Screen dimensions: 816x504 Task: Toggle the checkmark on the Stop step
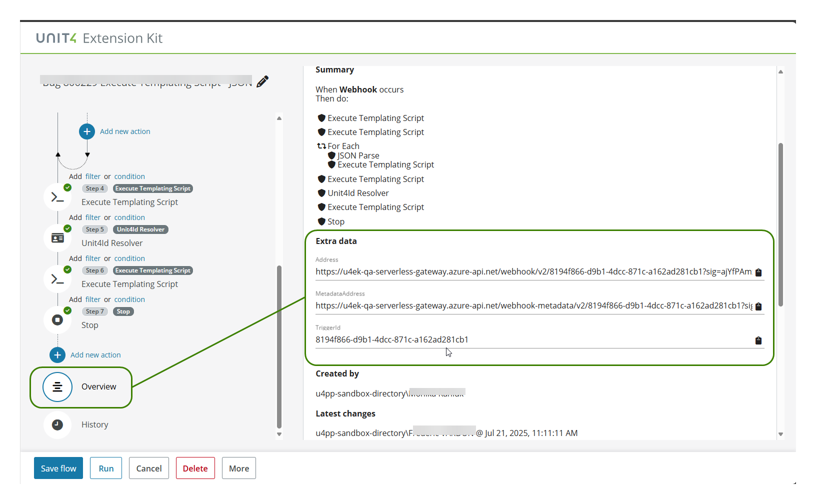(x=67, y=310)
